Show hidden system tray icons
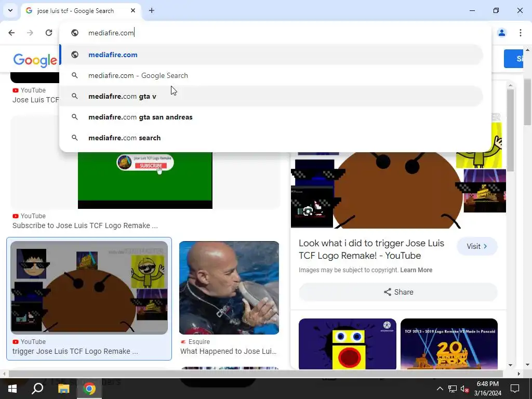 [440, 389]
